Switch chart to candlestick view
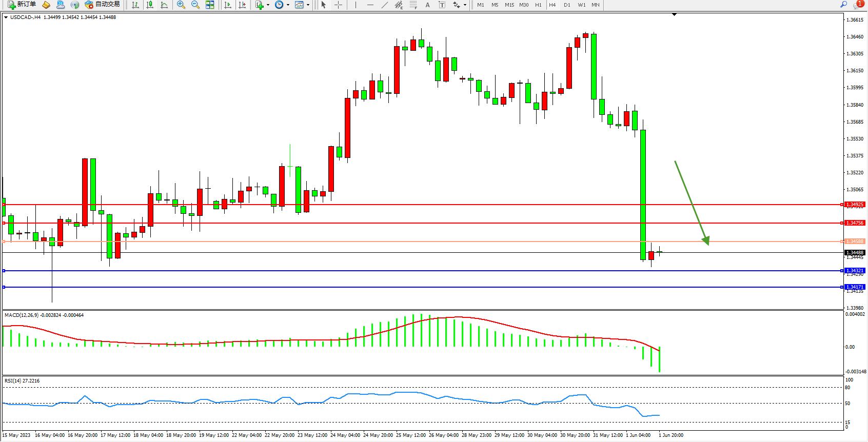 tap(150, 5)
